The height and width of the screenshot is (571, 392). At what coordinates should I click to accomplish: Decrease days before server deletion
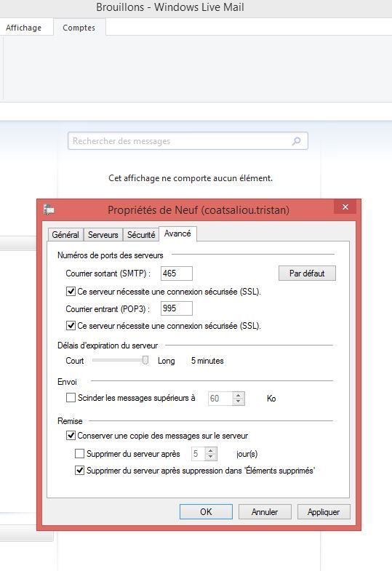tap(210, 457)
